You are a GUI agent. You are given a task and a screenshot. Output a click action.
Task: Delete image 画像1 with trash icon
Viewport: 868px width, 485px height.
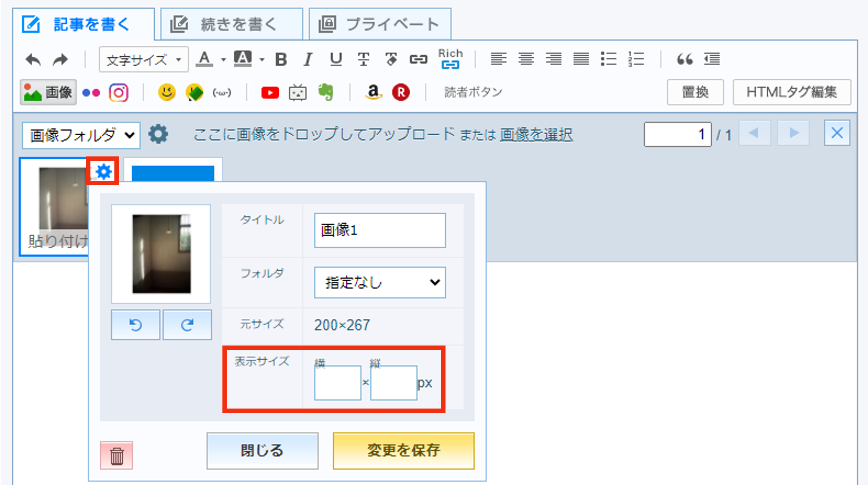pos(117,455)
